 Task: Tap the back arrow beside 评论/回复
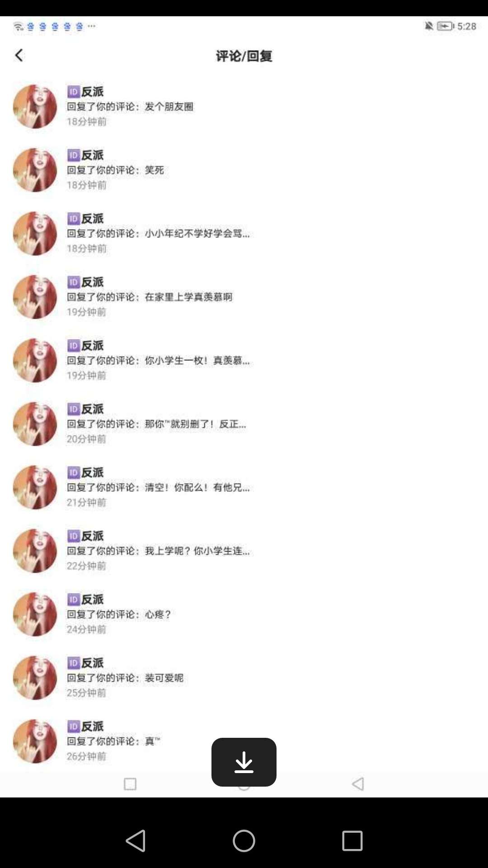pyautogui.click(x=19, y=55)
